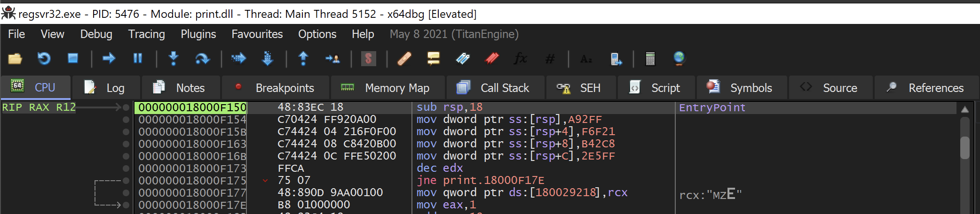980x214 pixels.
Task: Start trace over
Action: [268, 59]
